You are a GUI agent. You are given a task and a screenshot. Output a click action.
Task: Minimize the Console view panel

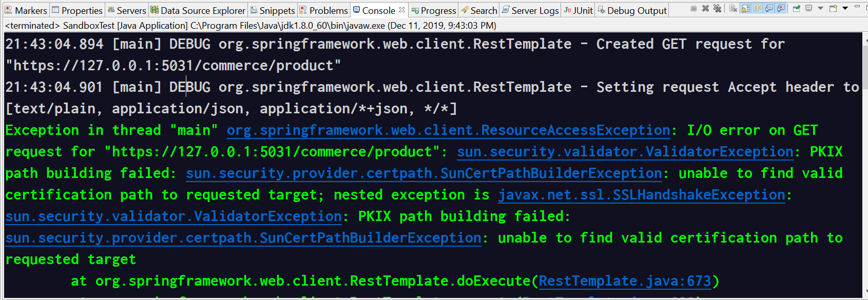coord(857,7)
